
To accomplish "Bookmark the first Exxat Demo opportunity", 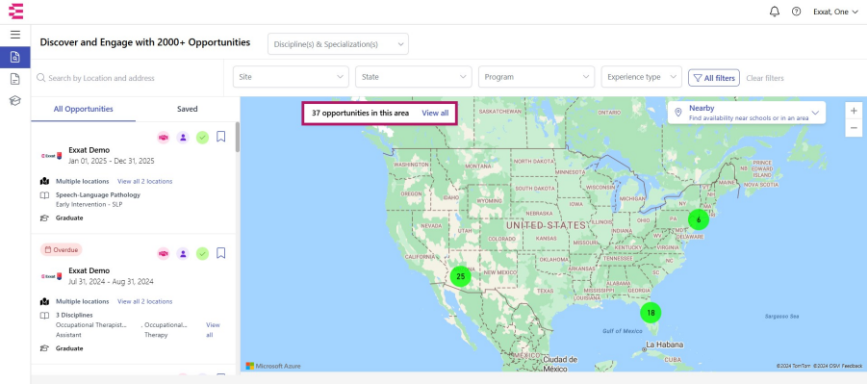I will tap(221, 137).
